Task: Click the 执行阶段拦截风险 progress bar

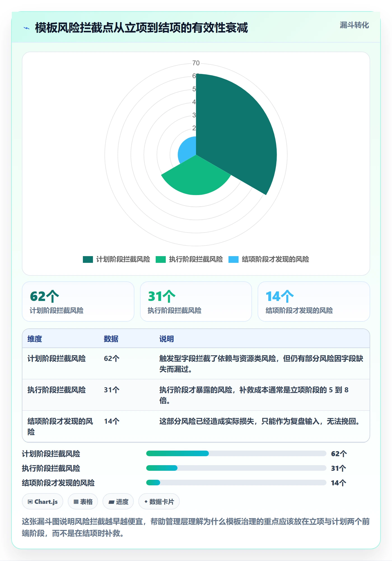Action: pos(236,468)
